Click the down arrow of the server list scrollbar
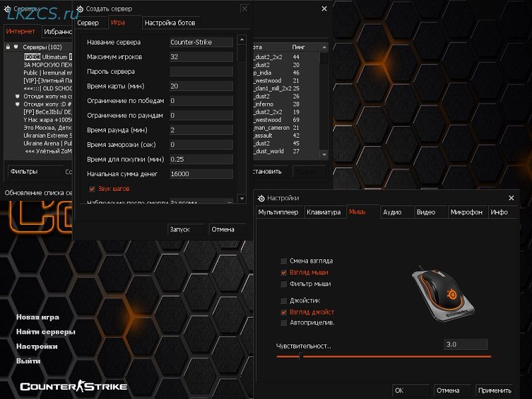Image resolution: width=532 pixels, height=399 pixels. point(324,155)
